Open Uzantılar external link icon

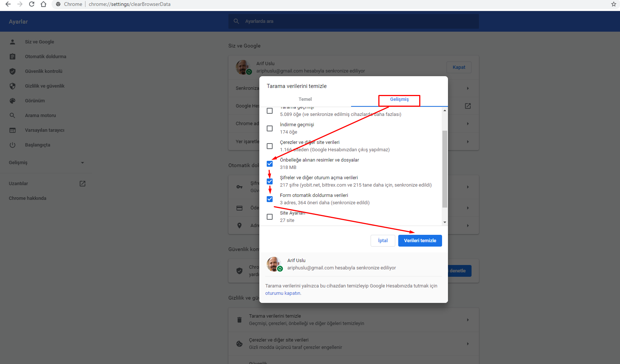83,184
